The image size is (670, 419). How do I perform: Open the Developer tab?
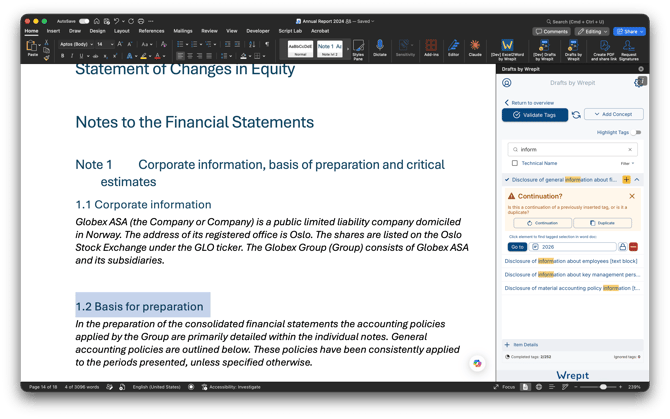click(258, 31)
